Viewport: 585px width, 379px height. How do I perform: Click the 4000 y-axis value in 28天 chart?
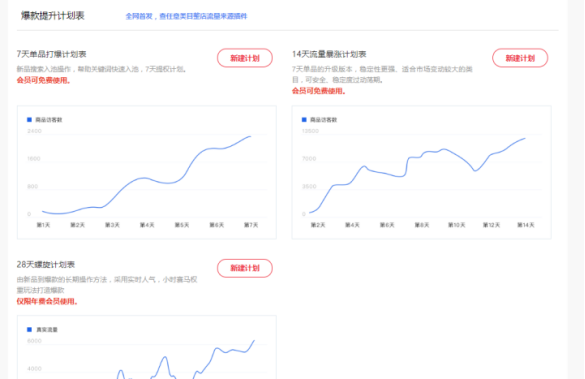point(34,369)
